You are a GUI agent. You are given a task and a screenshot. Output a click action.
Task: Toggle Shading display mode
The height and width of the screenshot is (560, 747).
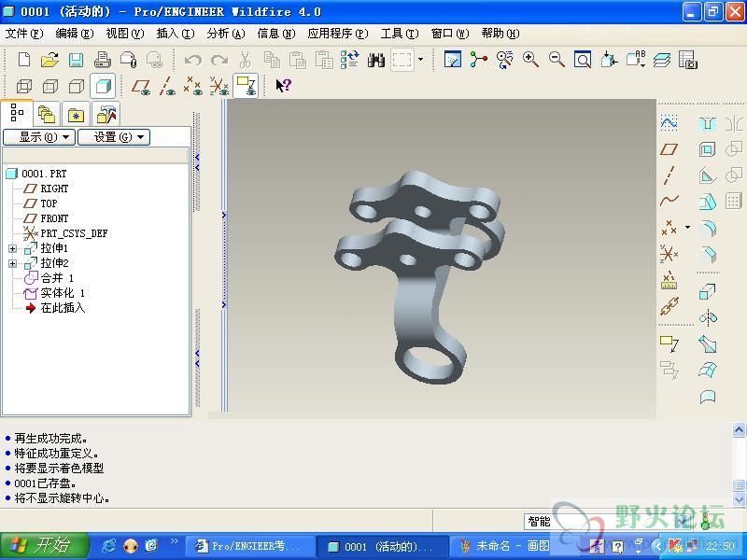pyautogui.click(x=103, y=86)
